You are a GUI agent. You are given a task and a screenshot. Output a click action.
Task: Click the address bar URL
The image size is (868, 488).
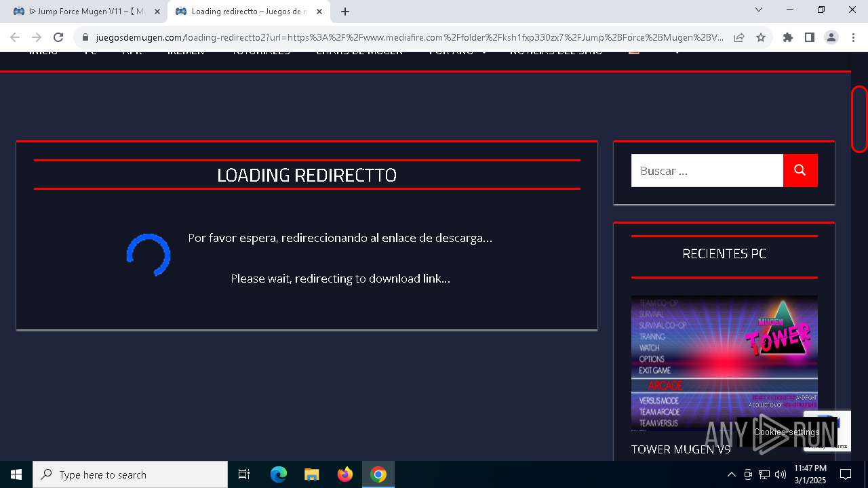410,38
